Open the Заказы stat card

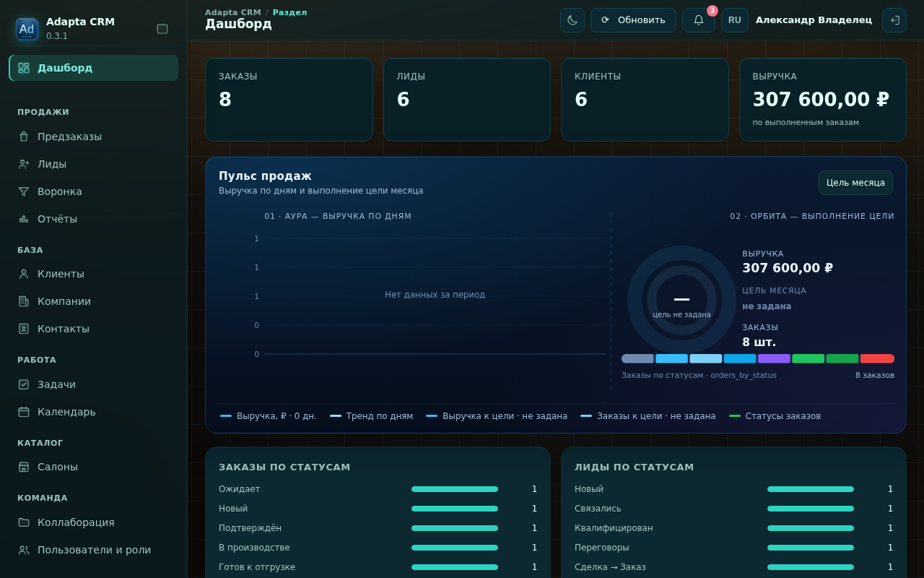click(289, 100)
